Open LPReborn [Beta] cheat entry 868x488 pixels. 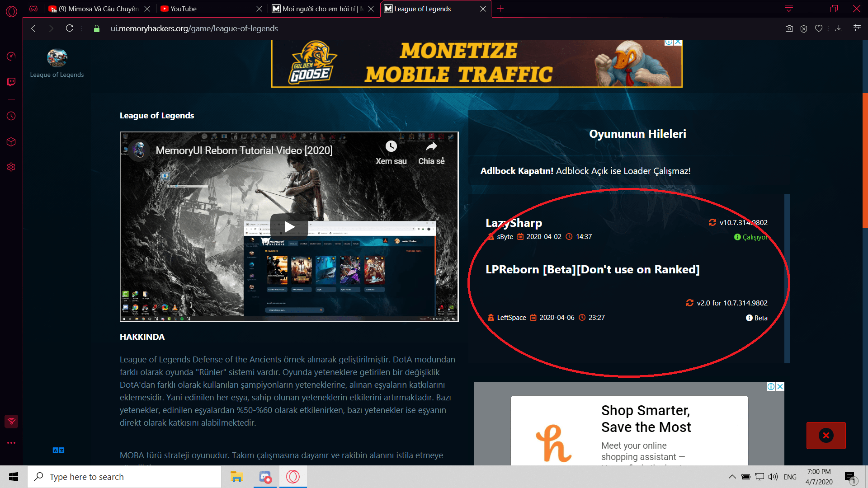593,269
